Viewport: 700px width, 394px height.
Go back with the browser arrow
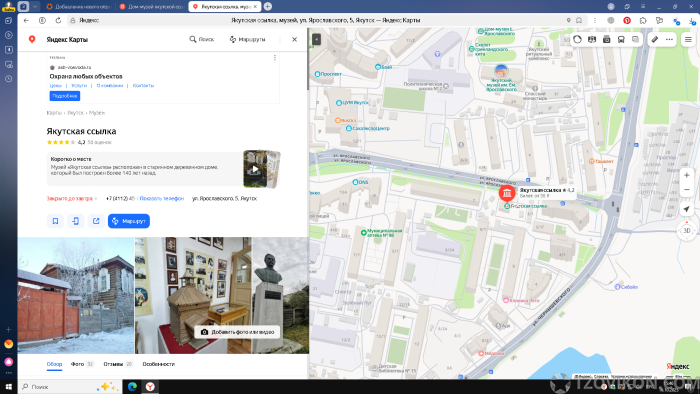tap(26, 20)
